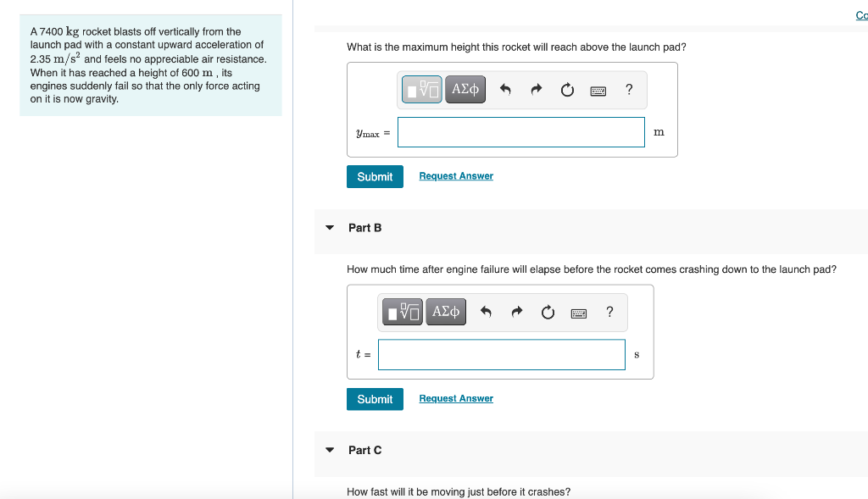Screen dimensions: 868x499
Task: Open math templates button for ymax answer
Action: pyautogui.click(x=422, y=90)
